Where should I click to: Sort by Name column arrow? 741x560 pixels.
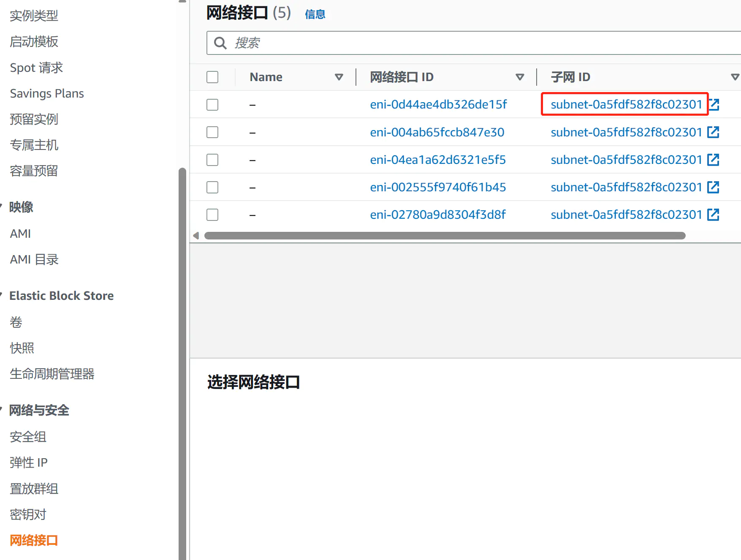click(339, 77)
